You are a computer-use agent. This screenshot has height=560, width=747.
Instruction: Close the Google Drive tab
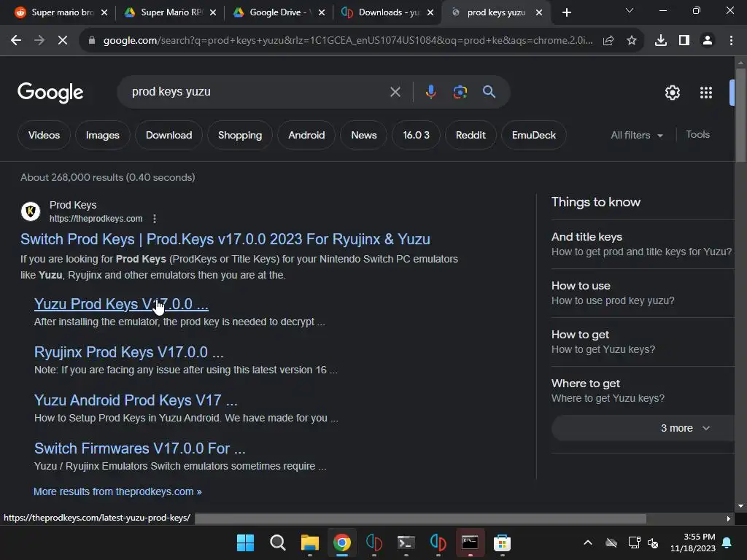point(322,12)
